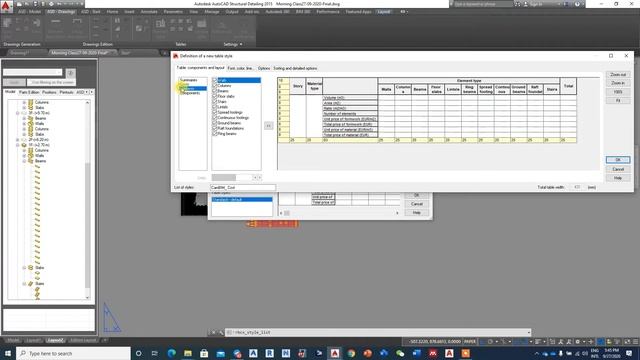This screenshot has height=360, width=640.
Task: Toggle the Floor slabs checkbox
Action: (215, 96)
